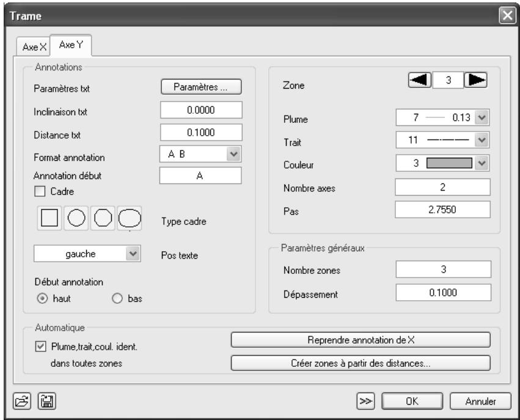Click the Distance txt input field
The width and height of the screenshot is (520, 420).
[201, 133]
